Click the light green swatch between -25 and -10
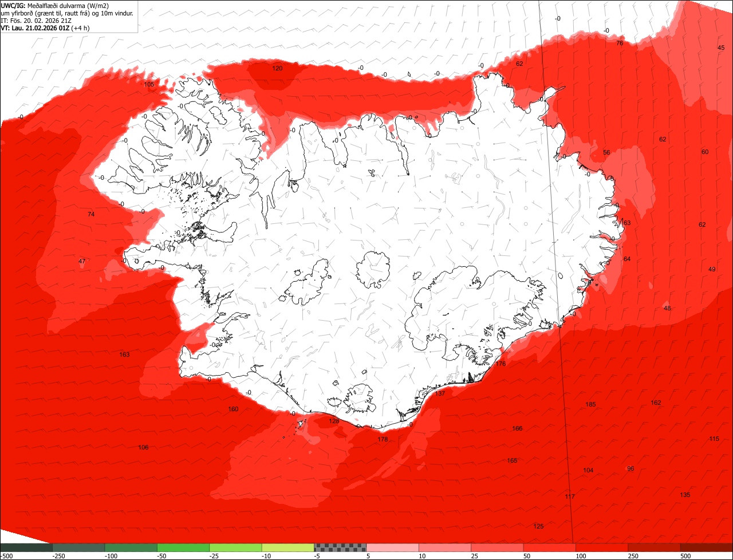The width and height of the screenshot is (733, 560). [235, 547]
